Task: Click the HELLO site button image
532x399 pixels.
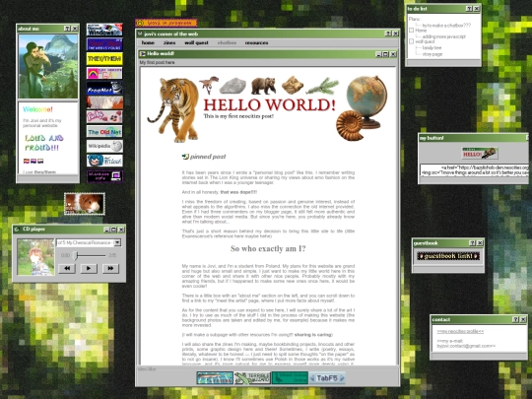Action: [480, 154]
